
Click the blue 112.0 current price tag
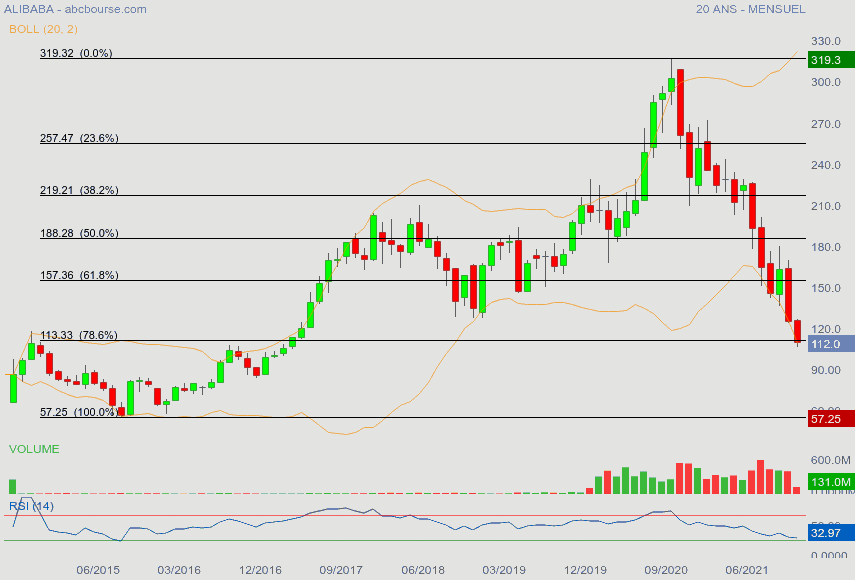click(x=831, y=344)
